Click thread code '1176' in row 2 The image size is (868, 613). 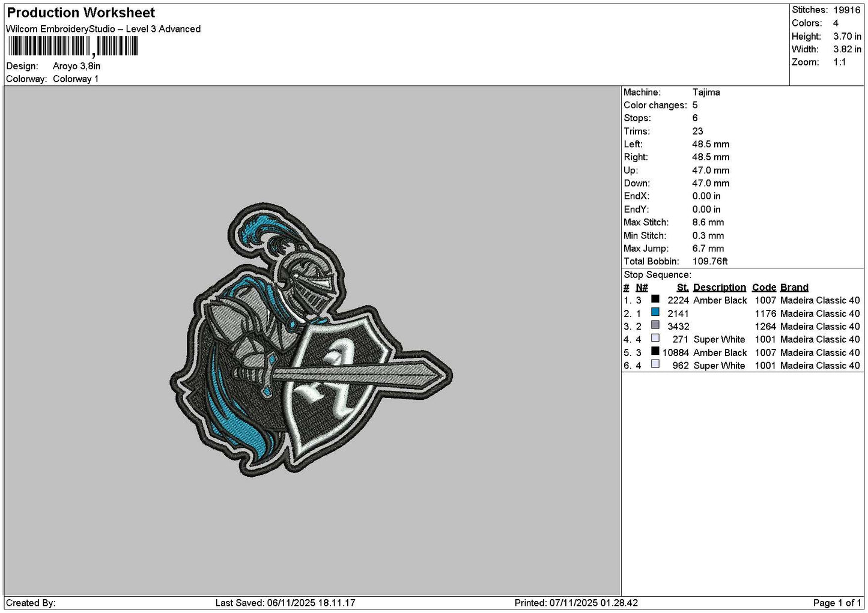click(x=766, y=313)
